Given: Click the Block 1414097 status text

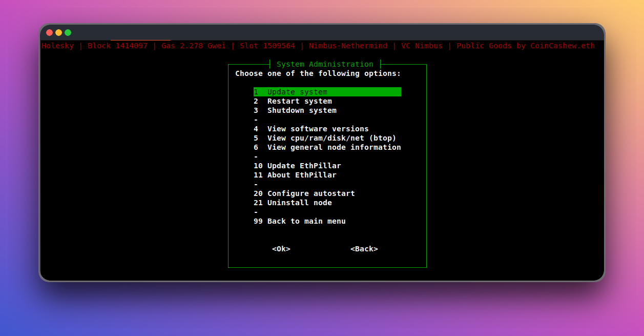Looking at the screenshot, I should [x=117, y=46].
